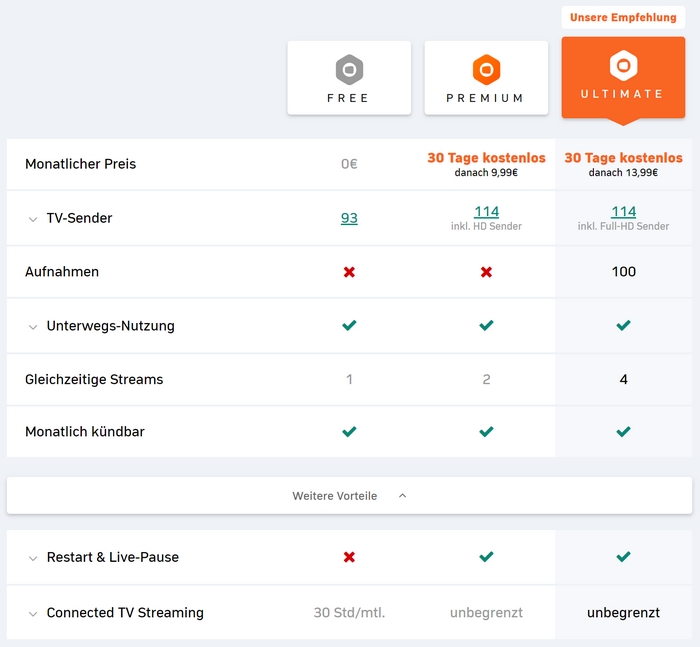Click the '2' Gleichzeitige Streams value

pos(486,379)
